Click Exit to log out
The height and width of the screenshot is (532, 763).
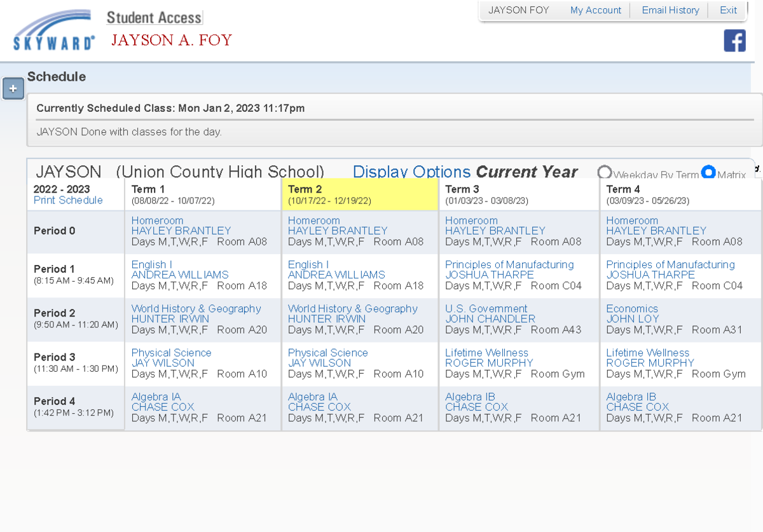pyautogui.click(x=727, y=10)
